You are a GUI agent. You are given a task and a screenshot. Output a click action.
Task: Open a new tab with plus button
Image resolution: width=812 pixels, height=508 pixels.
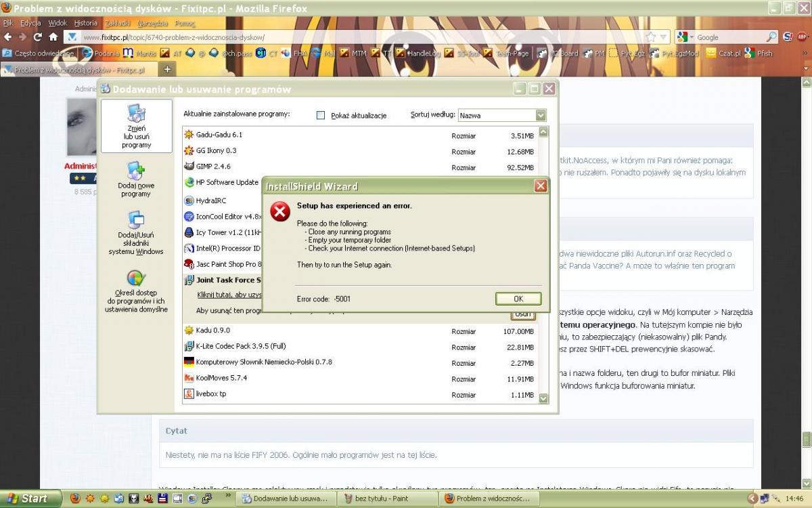168,69
